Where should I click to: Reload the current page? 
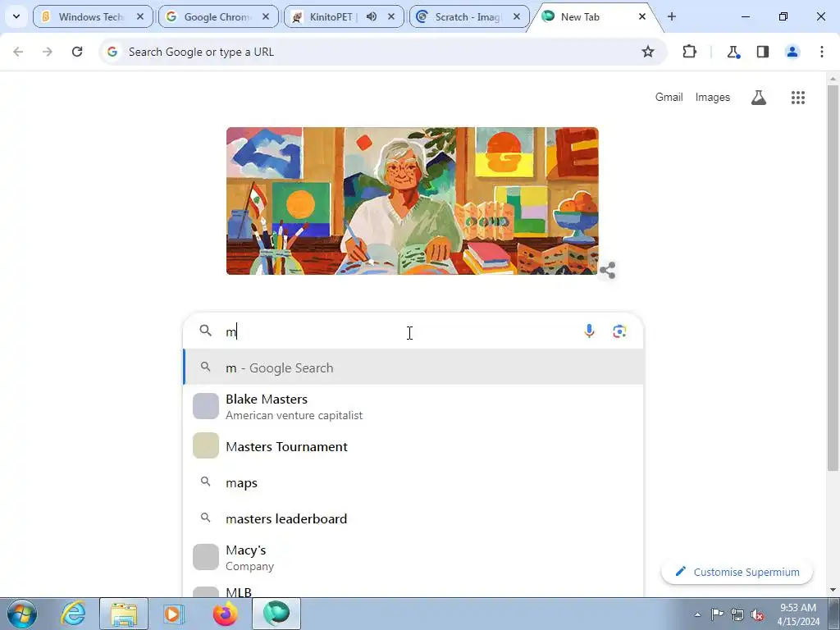(77, 52)
